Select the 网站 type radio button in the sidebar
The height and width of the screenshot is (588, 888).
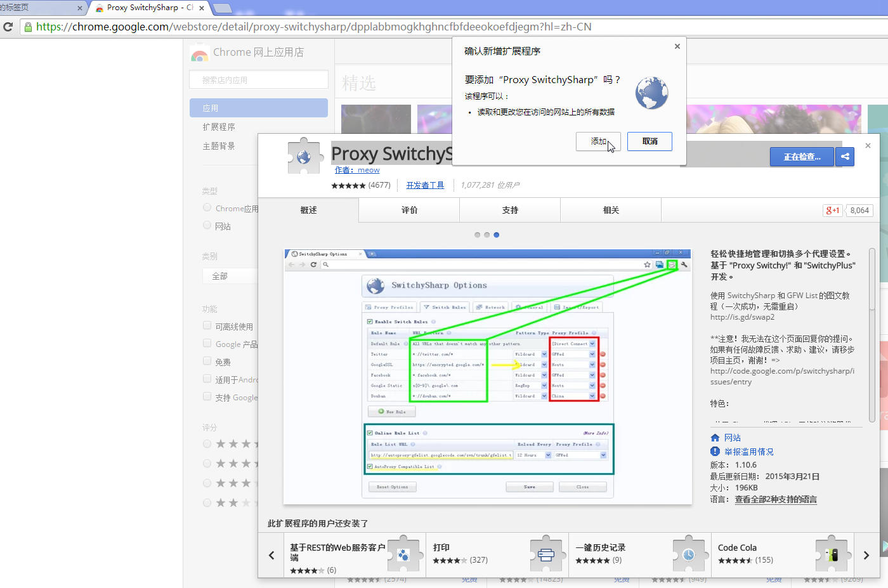coord(207,225)
